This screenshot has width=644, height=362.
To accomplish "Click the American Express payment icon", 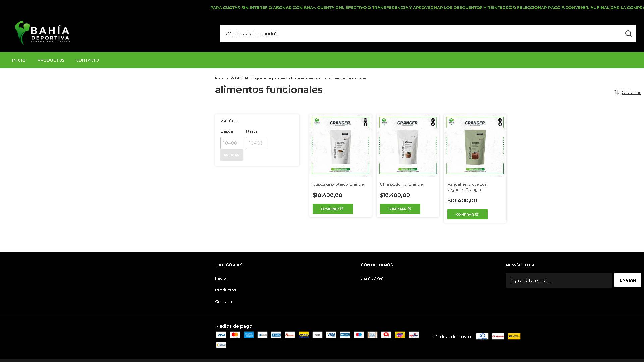I will tap(249, 335).
